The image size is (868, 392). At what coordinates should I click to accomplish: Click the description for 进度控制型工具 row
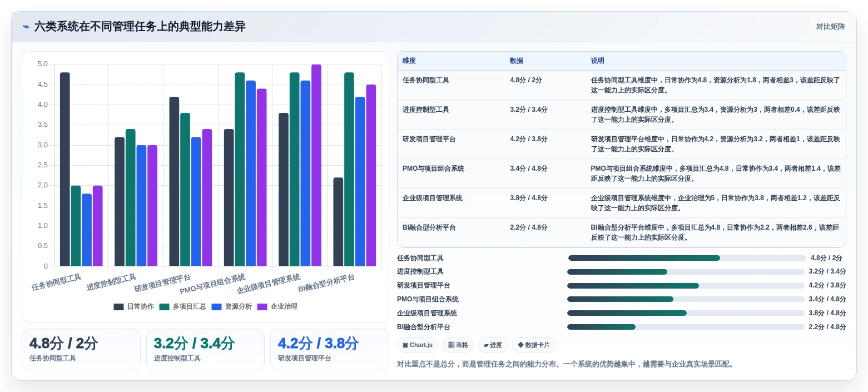pos(715,115)
